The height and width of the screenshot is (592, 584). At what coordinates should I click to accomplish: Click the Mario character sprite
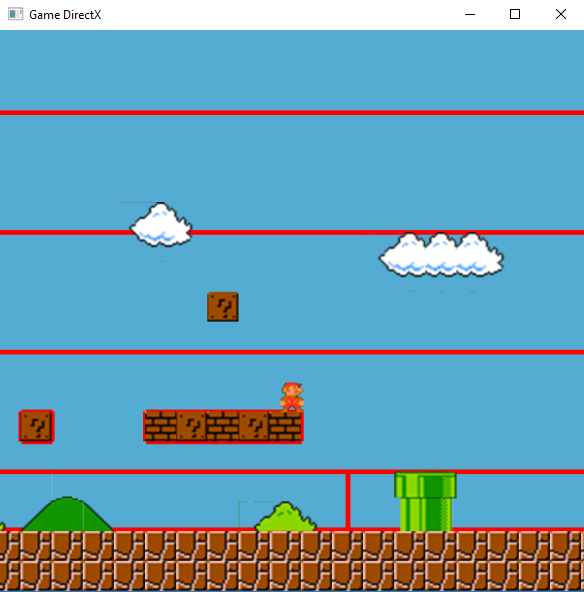click(x=292, y=397)
